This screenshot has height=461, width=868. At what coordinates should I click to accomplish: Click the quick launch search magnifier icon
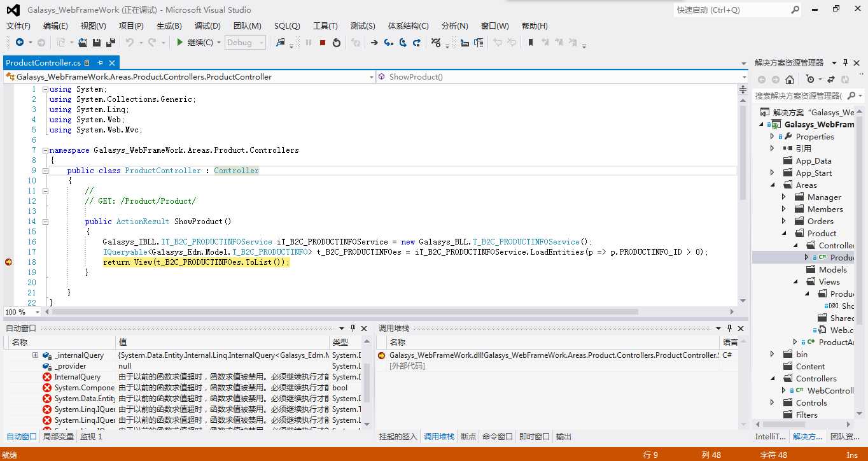pos(795,10)
